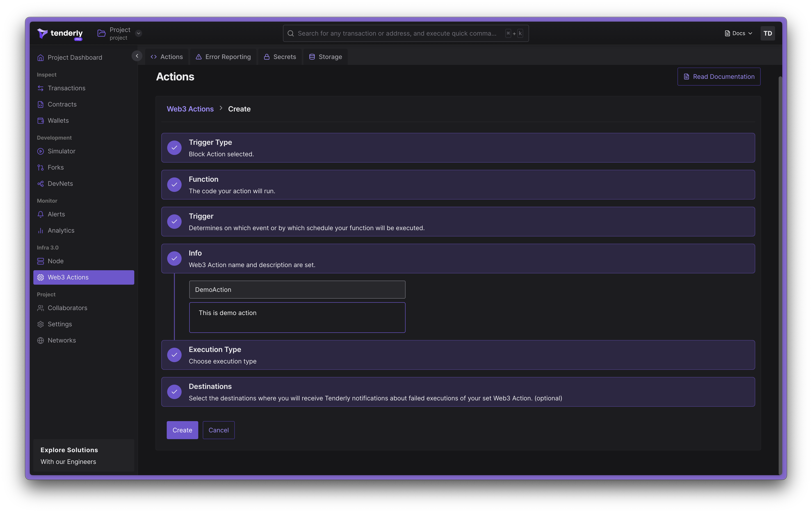Screen dimensions: 812x513
Task: Click the Wallets icon
Action: tap(41, 121)
